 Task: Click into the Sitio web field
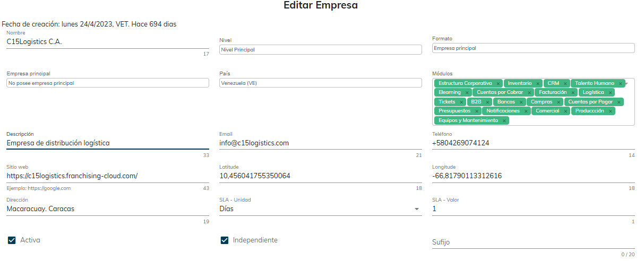click(x=108, y=176)
